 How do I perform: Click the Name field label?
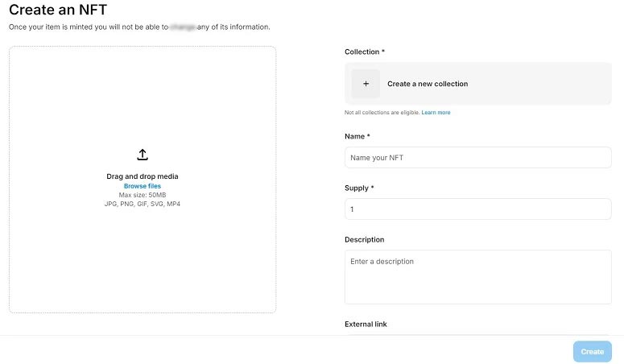pos(357,137)
